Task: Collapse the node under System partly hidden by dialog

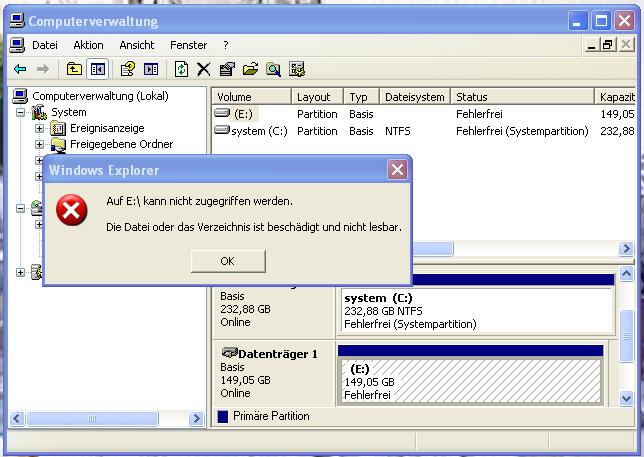Action: click(x=20, y=209)
